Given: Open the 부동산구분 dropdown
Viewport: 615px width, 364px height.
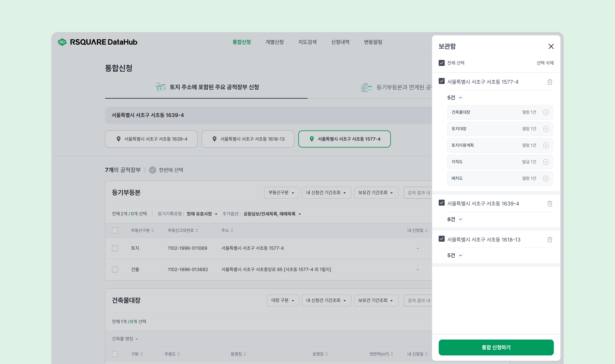Looking at the screenshot, I should pos(281,193).
